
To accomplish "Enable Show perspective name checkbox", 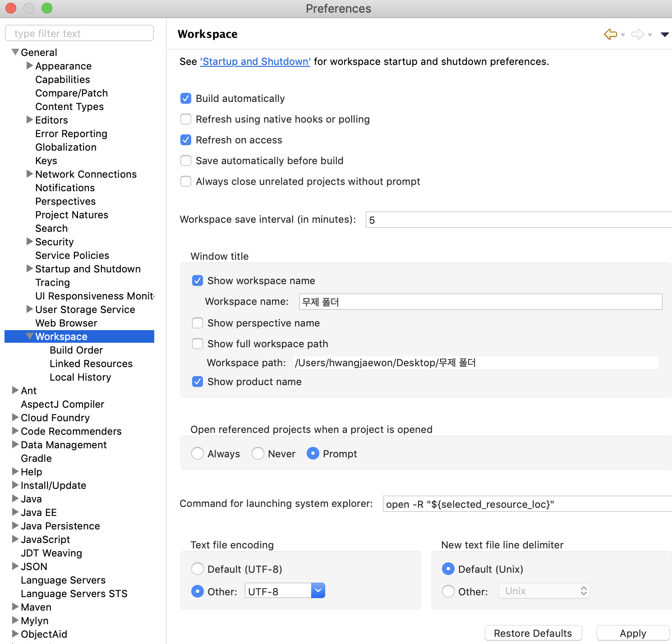I will 198,323.
